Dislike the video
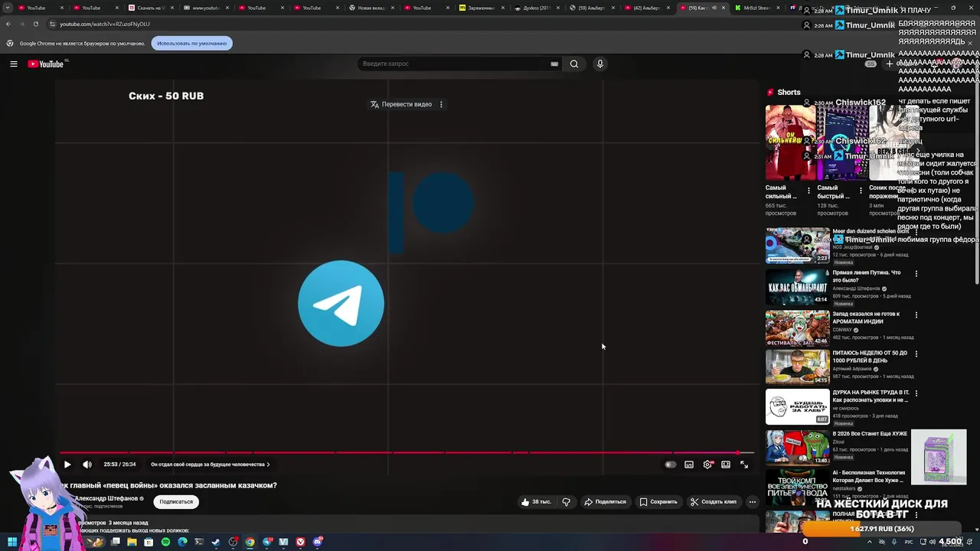The image size is (980, 551). coord(567,502)
